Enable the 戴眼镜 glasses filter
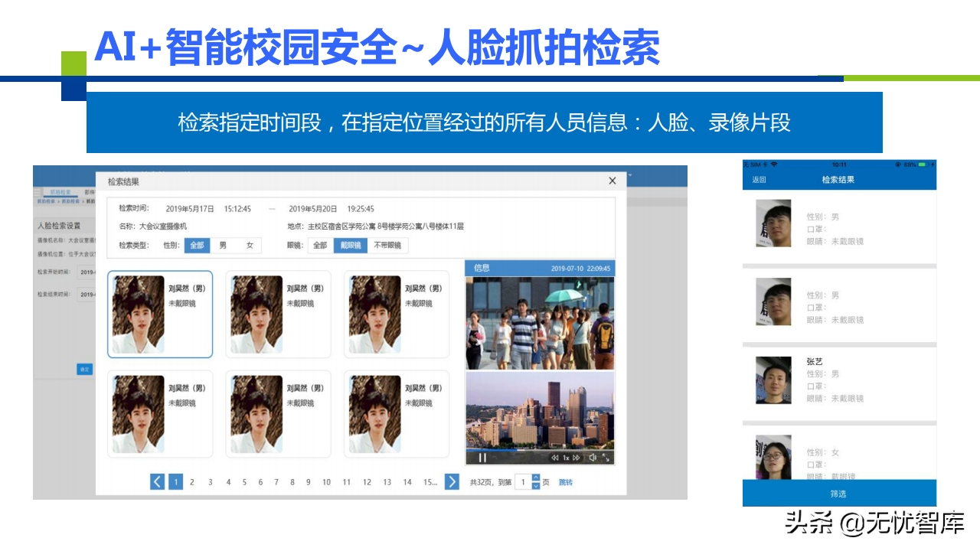The image size is (980, 551). pyautogui.click(x=351, y=246)
